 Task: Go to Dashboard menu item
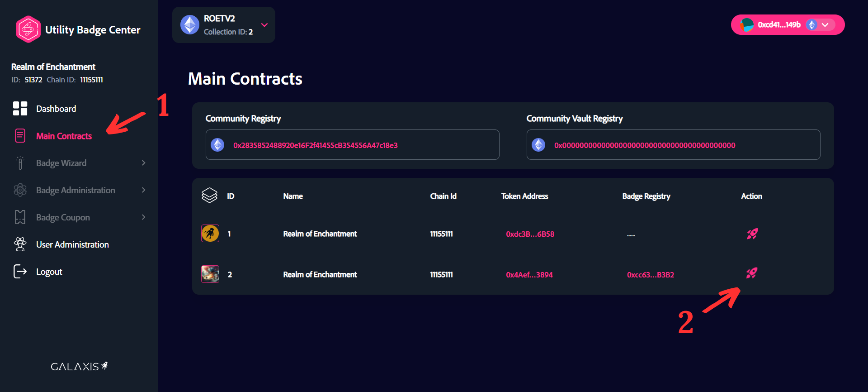[x=56, y=109]
